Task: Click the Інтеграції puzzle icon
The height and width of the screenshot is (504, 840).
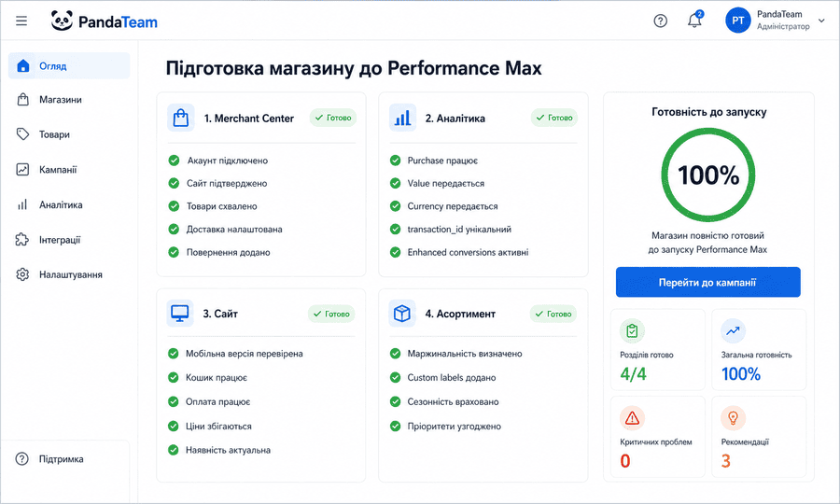Action: [x=22, y=240]
